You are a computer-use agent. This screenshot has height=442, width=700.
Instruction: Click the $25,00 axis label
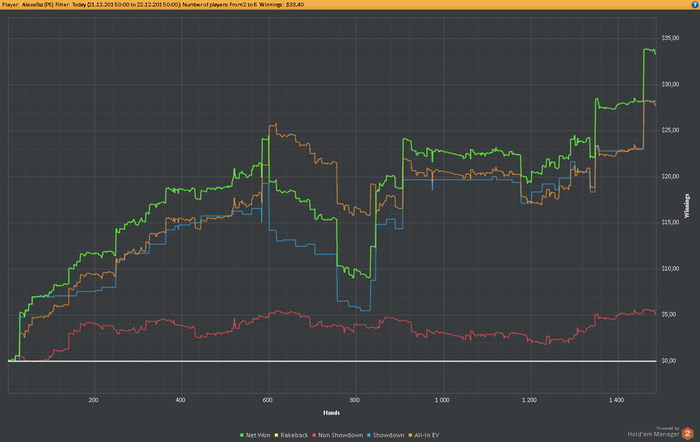(x=670, y=130)
